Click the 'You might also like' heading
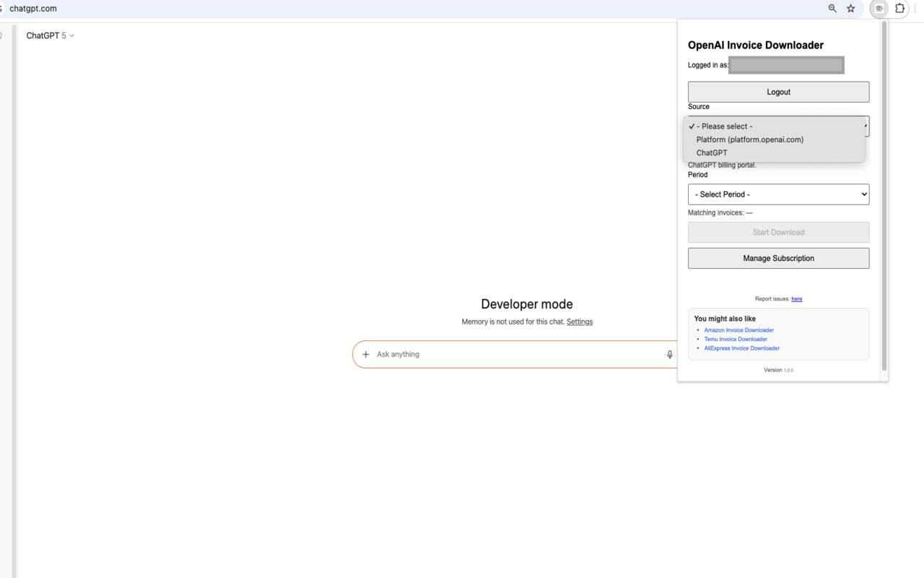Screen dimensions: 924x578 tap(725, 319)
